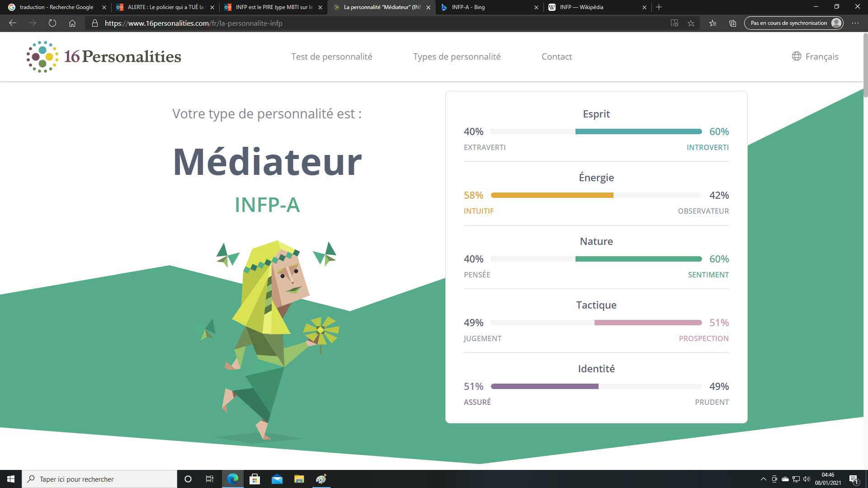Refresh the current page

pyautogui.click(x=52, y=23)
